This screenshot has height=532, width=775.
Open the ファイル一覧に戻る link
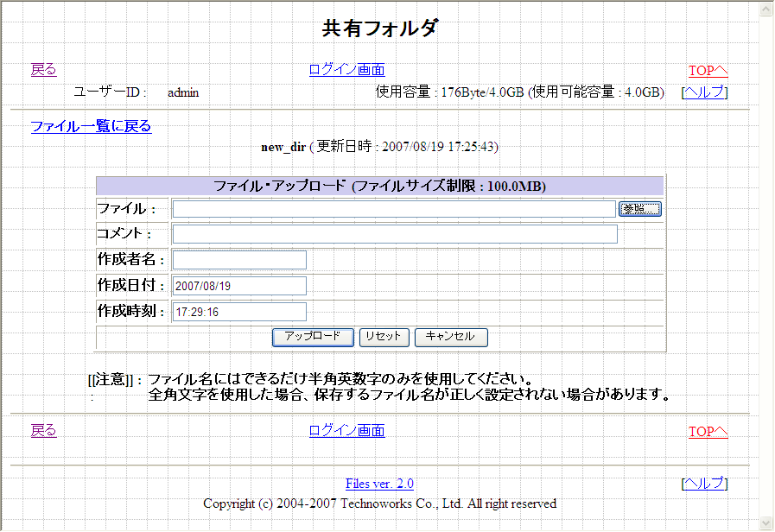click(x=91, y=127)
